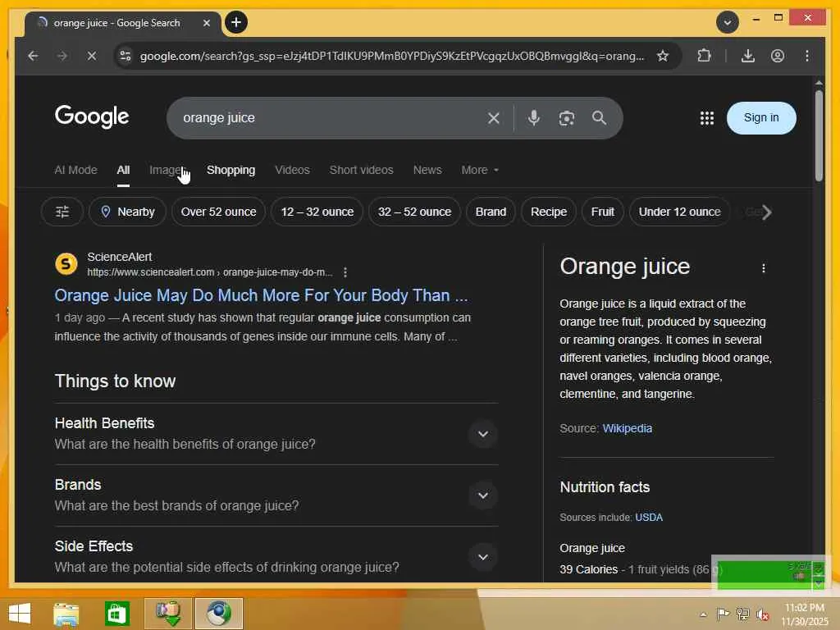Apply 32 – 52 ounce filter chip
Image resolution: width=840 pixels, height=630 pixels.
point(414,212)
